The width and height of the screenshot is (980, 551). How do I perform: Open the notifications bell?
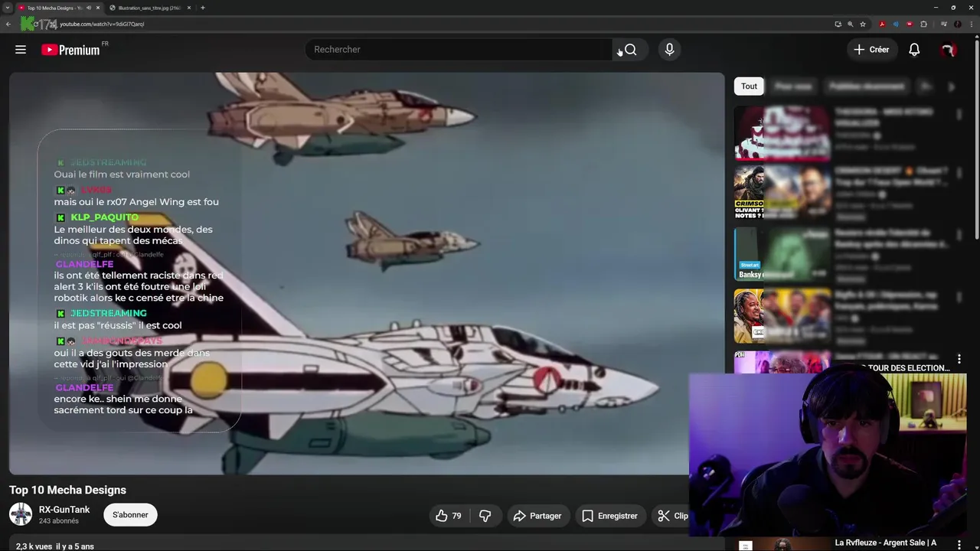click(x=914, y=50)
